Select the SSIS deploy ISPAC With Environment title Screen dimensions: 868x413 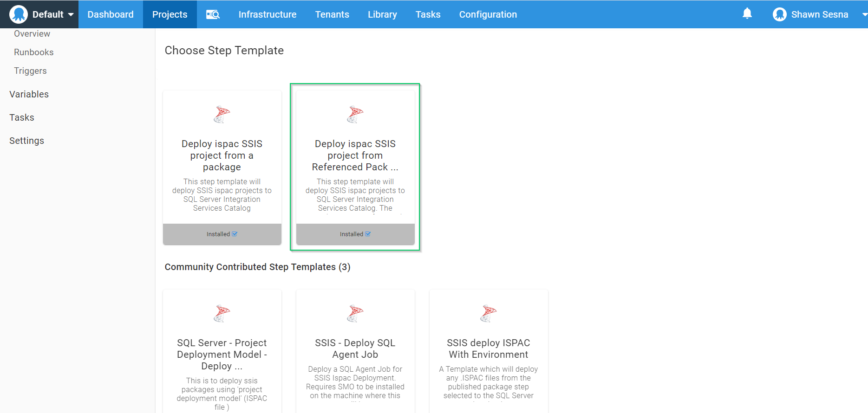point(489,348)
